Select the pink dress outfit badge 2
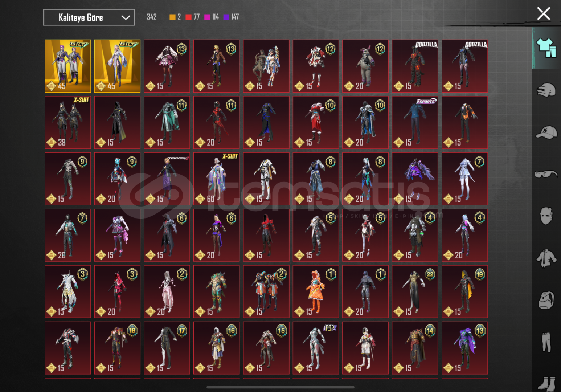The image size is (561, 392). (x=167, y=291)
